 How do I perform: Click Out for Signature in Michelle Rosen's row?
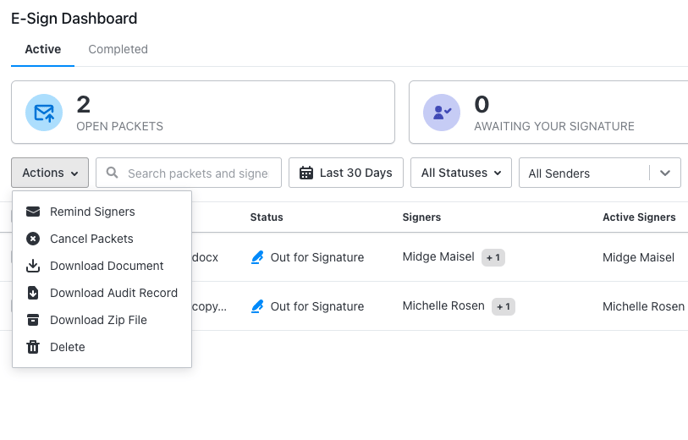pos(317,307)
